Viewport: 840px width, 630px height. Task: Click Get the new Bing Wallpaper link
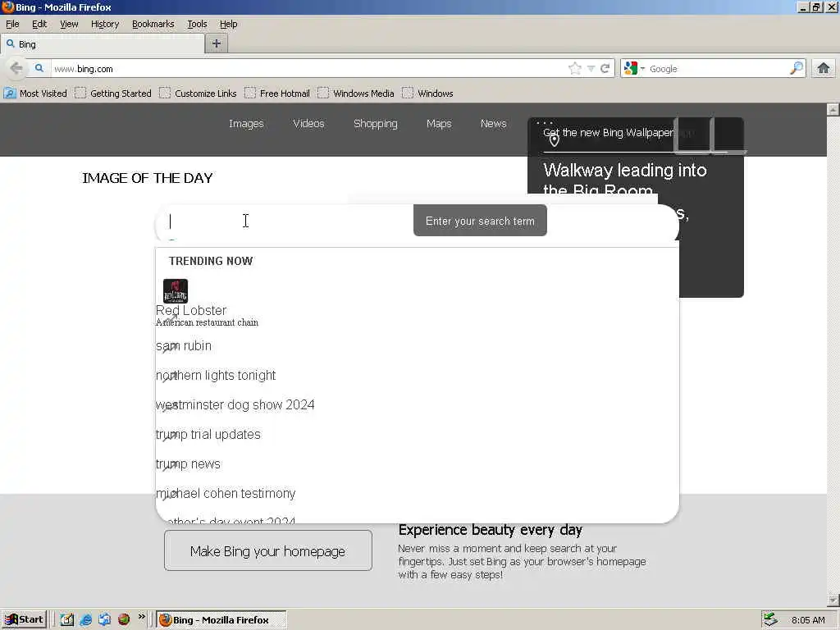(x=608, y=132)
